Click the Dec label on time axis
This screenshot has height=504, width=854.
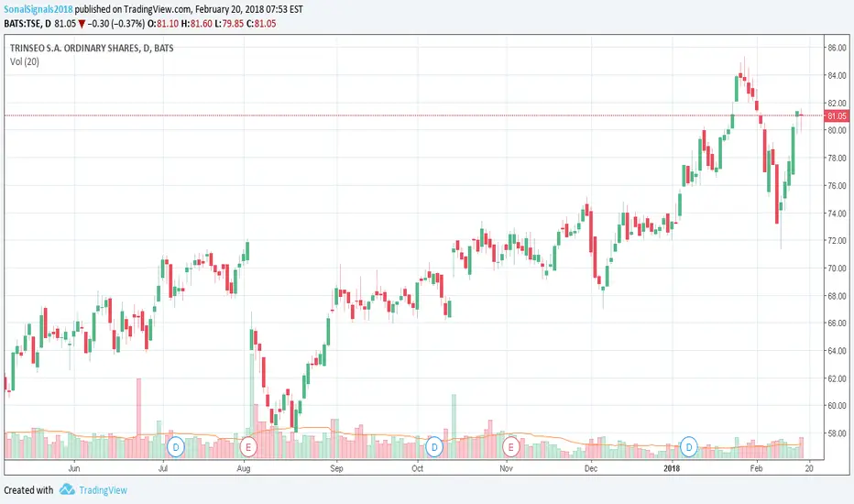(x=591, y=468)
